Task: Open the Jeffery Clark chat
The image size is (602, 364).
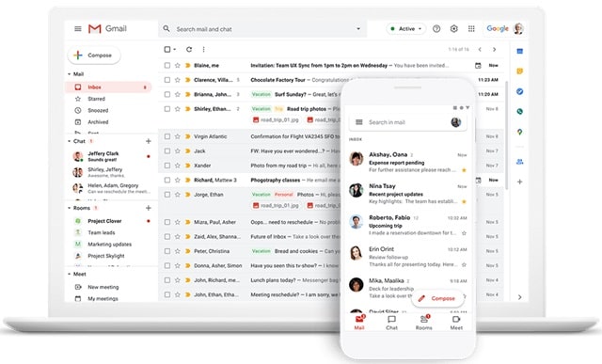Action: click(111, 156)
